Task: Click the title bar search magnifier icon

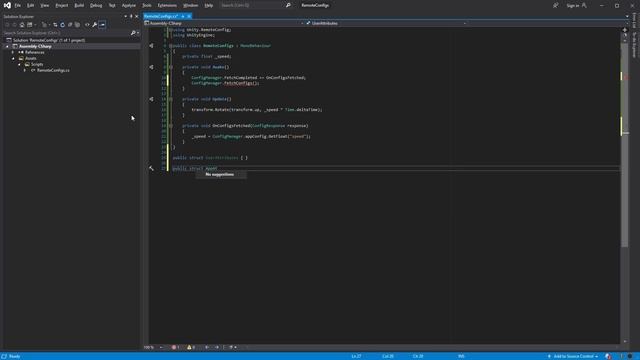Action: (288, 5)
